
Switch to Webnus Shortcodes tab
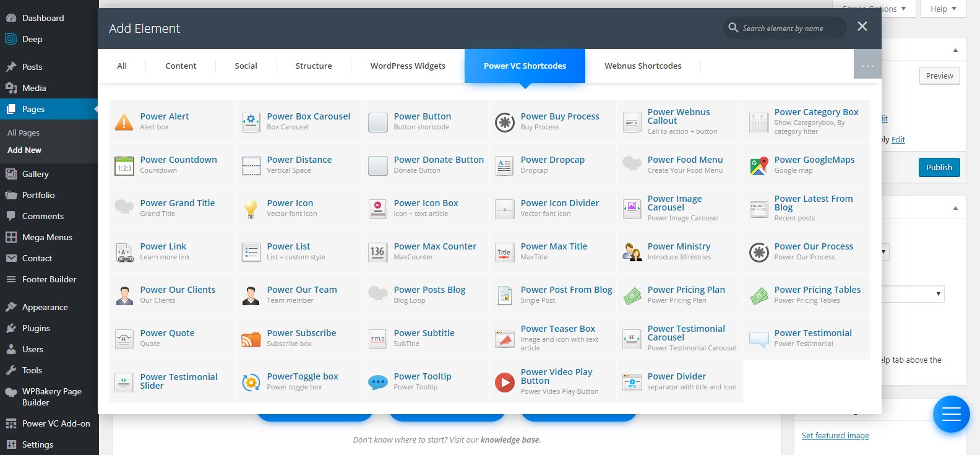tap(643, 66)
